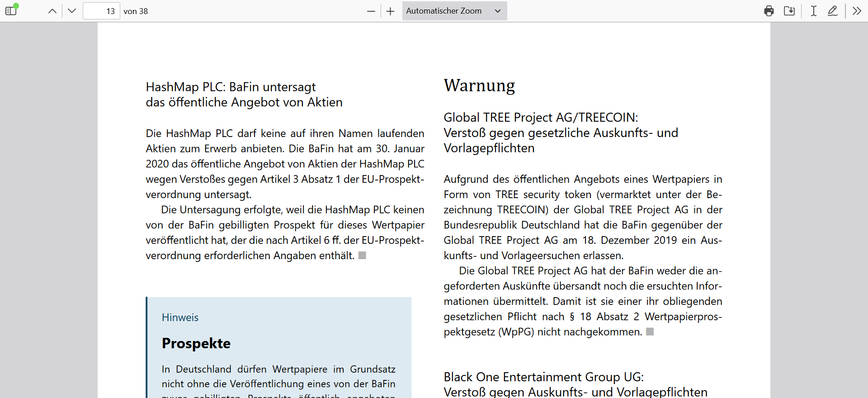Zoom out with the minus button

tap(371, 11)
